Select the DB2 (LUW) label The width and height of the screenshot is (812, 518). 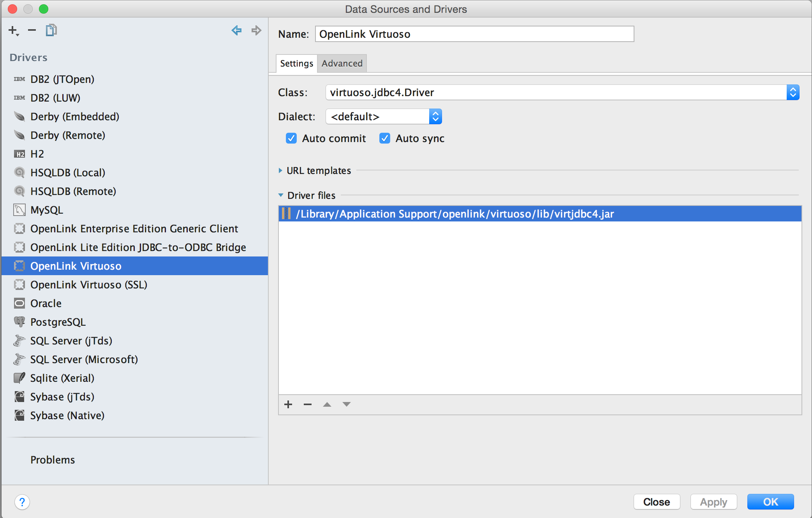(x=55, y=98)
